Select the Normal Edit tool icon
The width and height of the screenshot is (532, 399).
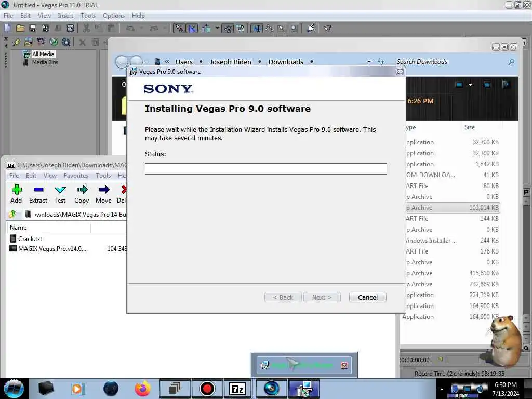257,28
